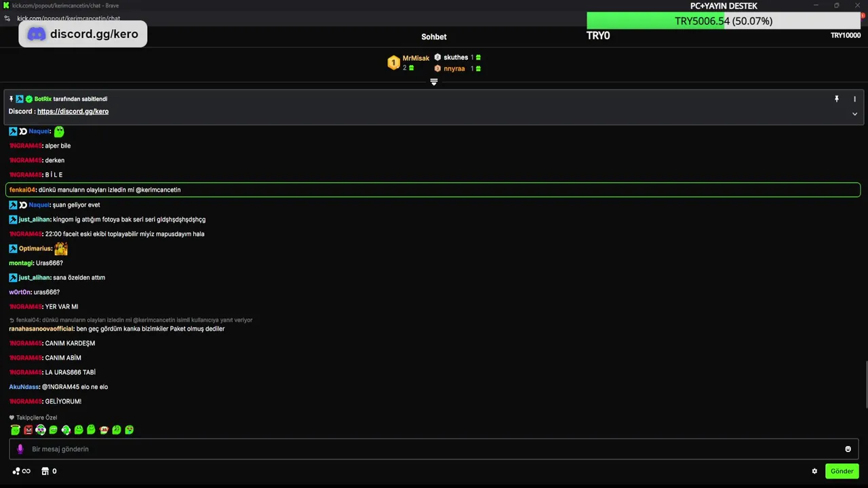Screen dimensions: 868x488
Task: Open skuthes in the leaderboard
Action: pos(456,58)
